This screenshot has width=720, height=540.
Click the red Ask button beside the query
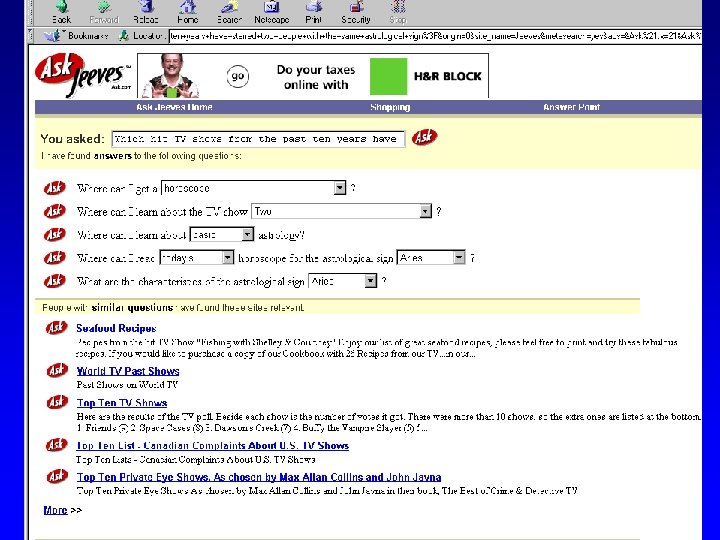coord(425,137)
